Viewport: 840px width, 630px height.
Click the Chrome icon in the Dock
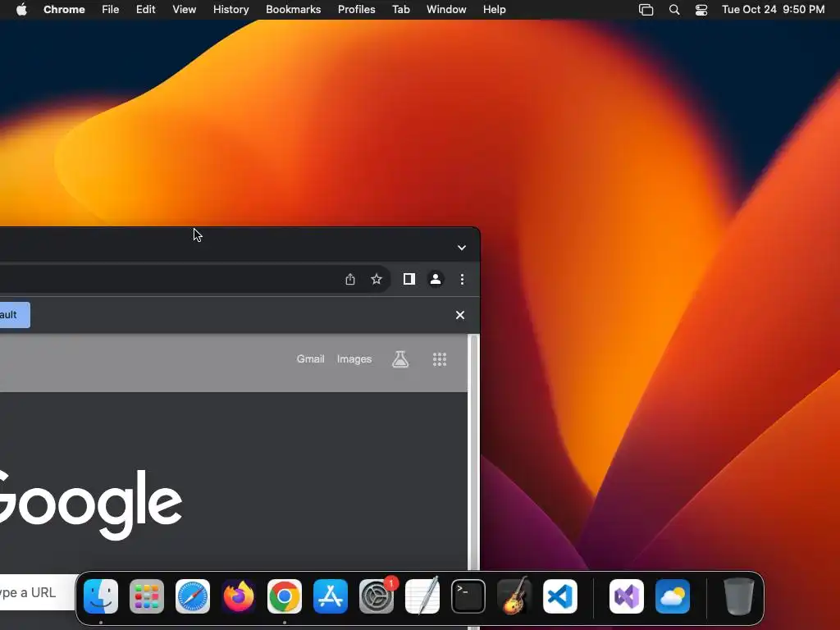click(x=285, y=596)
